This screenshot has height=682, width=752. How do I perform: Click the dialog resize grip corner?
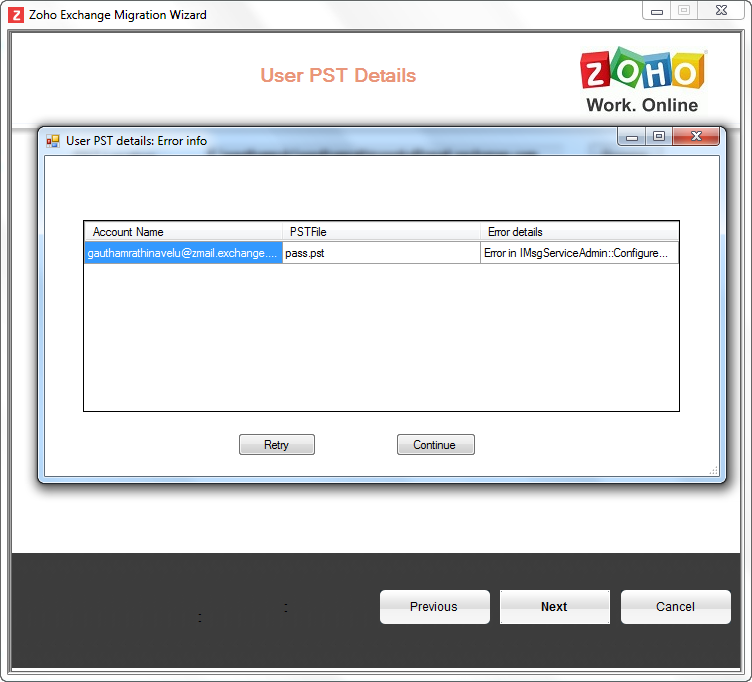[x=714, y=470]
